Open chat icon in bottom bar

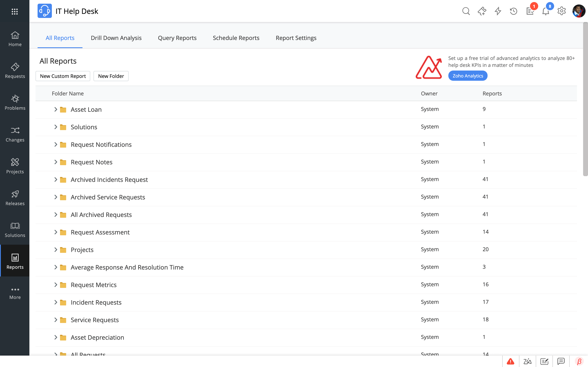coord(561,361)
